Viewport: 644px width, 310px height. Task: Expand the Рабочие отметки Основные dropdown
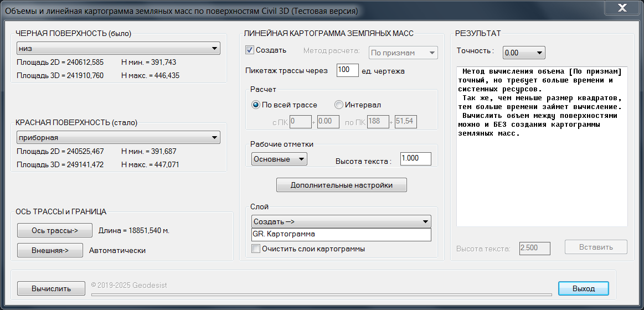click(x=279, y=159)
